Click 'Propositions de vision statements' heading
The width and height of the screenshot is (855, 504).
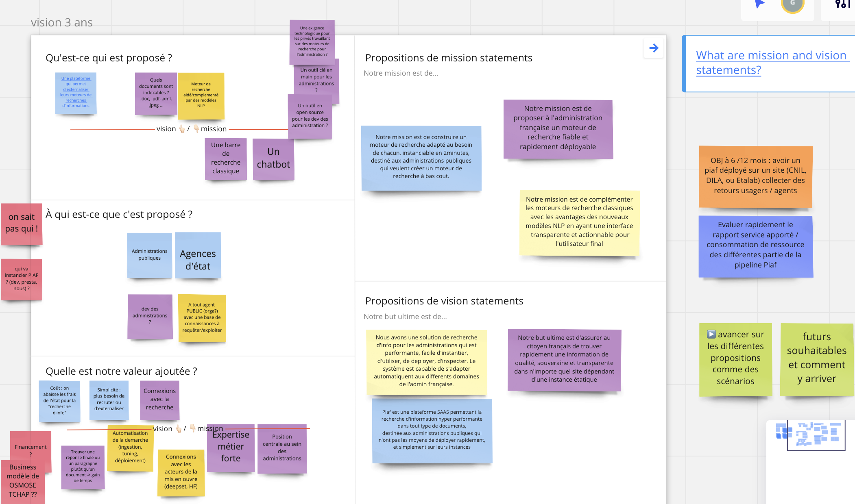point(444,301)
